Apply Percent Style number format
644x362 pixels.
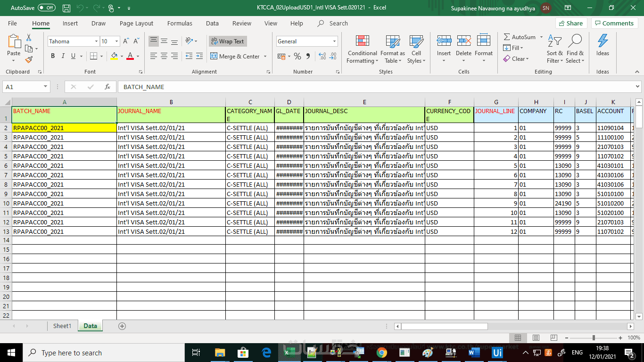tap(297, 56)
